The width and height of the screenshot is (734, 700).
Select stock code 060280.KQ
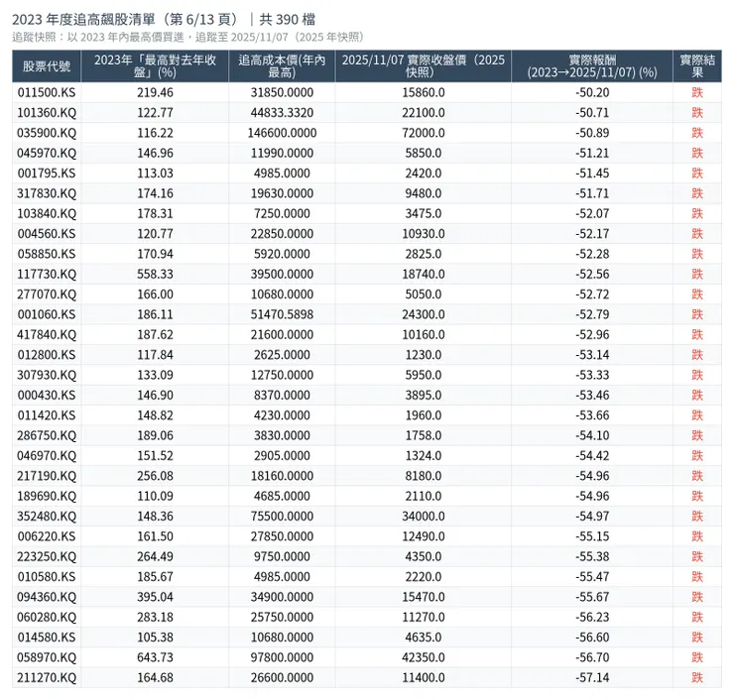(47, 617)
